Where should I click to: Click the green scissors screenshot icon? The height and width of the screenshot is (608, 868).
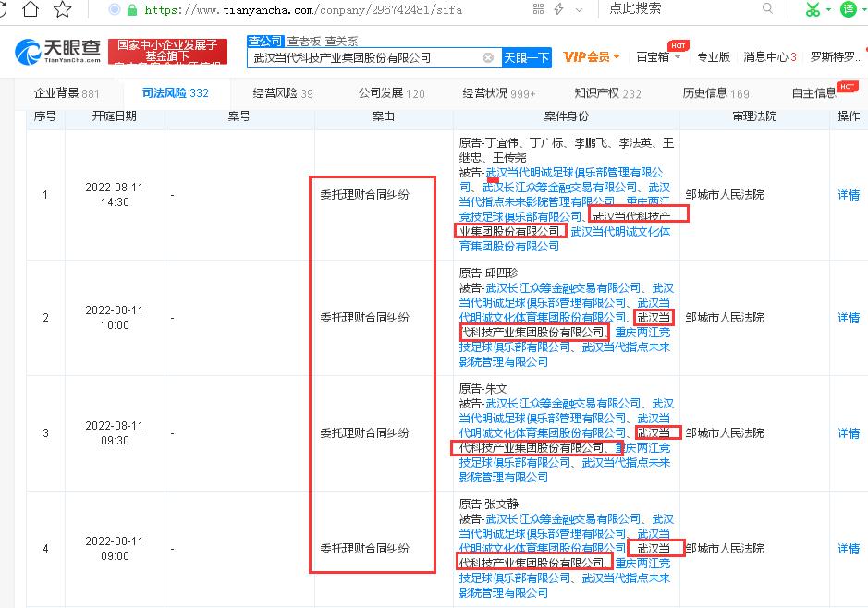point(812,9)
